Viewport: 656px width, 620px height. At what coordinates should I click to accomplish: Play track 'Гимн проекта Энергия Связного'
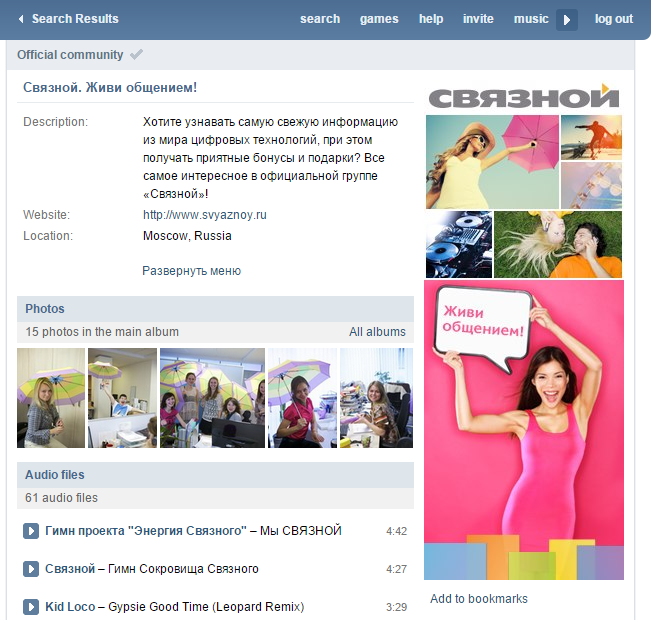click(31, 531)
